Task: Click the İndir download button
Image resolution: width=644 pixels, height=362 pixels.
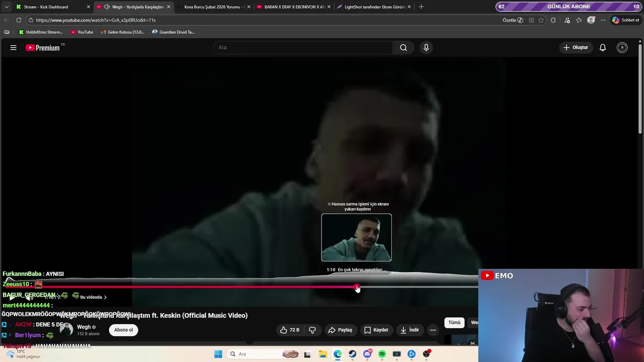Action: [x=410, y=330]
